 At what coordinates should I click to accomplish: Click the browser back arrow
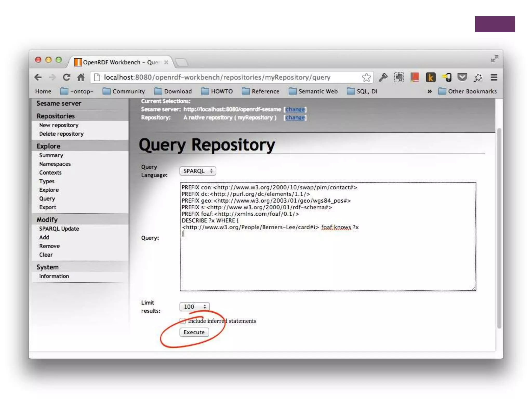coord(38,77)
